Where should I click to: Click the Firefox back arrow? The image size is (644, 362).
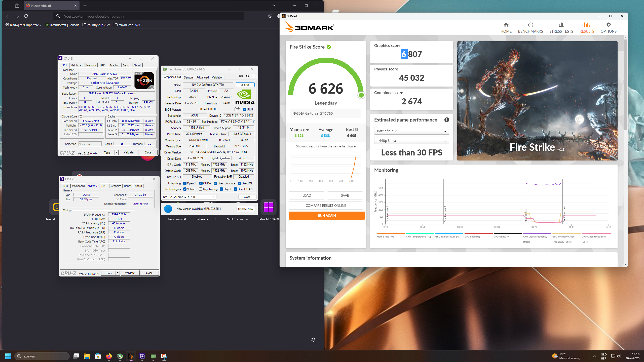[8, 16]
